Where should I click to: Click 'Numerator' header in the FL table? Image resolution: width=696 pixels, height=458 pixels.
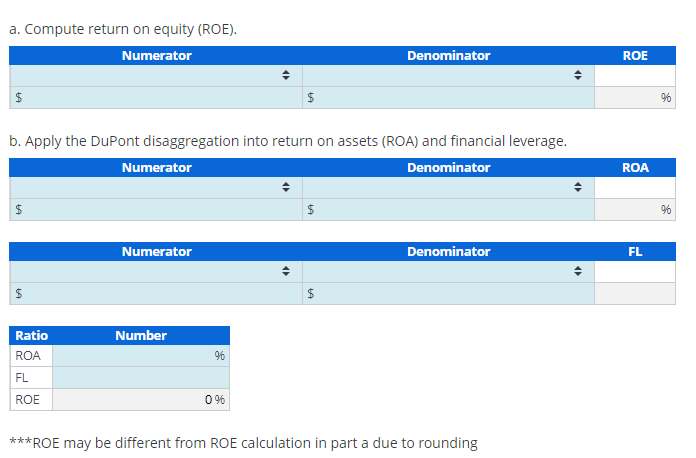pos(157,252)
